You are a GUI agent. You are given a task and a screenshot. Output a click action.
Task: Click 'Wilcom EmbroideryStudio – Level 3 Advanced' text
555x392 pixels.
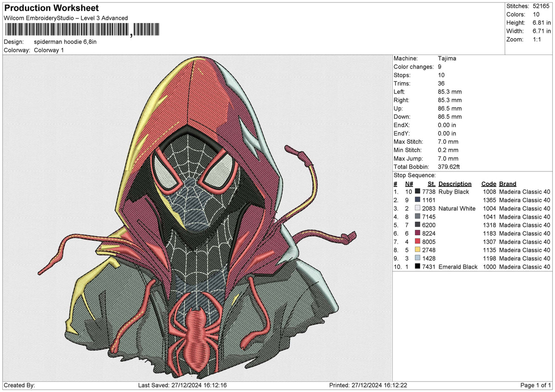point(66,18)
